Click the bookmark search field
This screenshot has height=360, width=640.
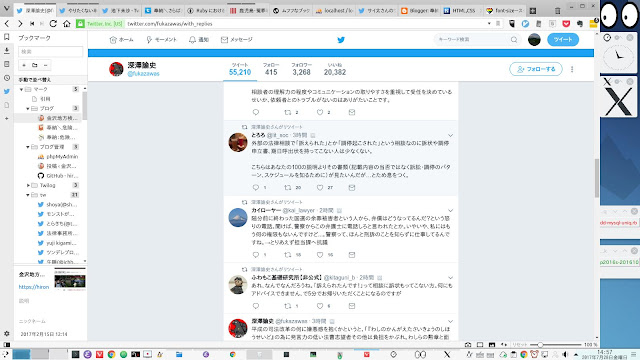[51, 51]
